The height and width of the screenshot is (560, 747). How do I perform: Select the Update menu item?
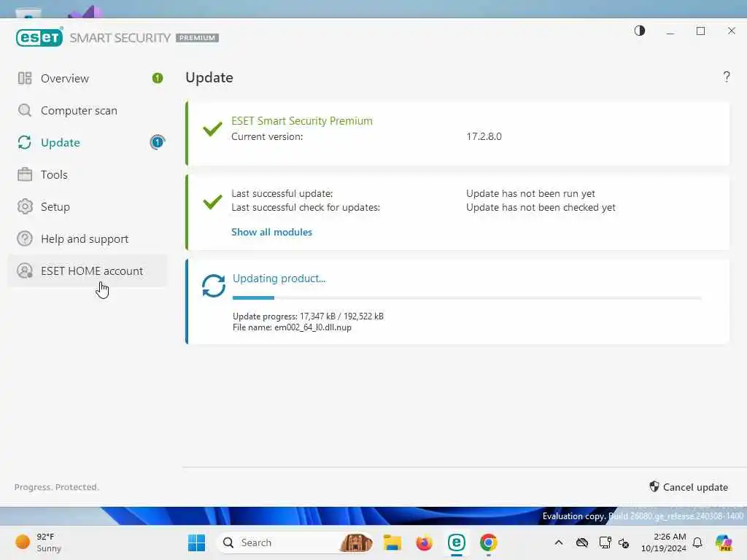pyautogui.click(x=88, y=142)
